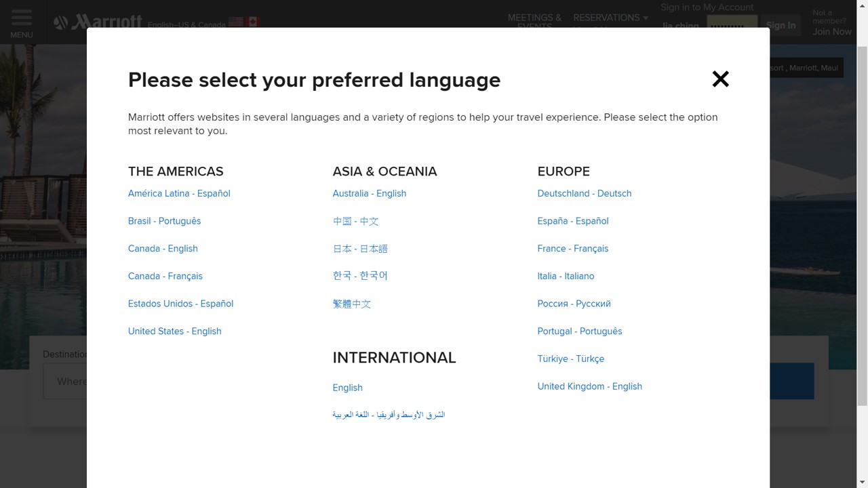Open Meetings & Events menu
The image size is (868, 488).
tap(534, 19)
